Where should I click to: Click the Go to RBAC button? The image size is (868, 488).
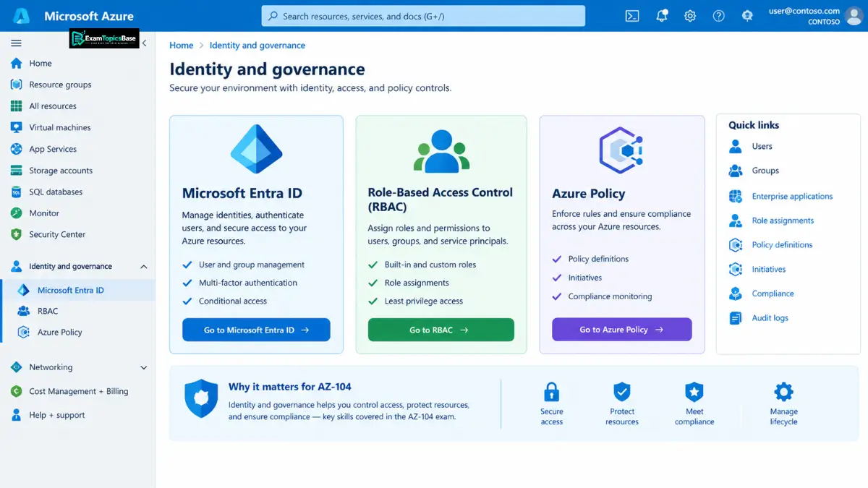[441, 330]
